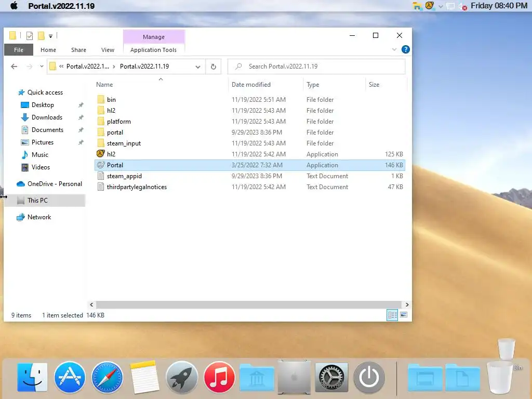This screenshot has width=532, height=399.
Task: Click the Friday 08:40 PM clock
Action: [x=499, y=6]
